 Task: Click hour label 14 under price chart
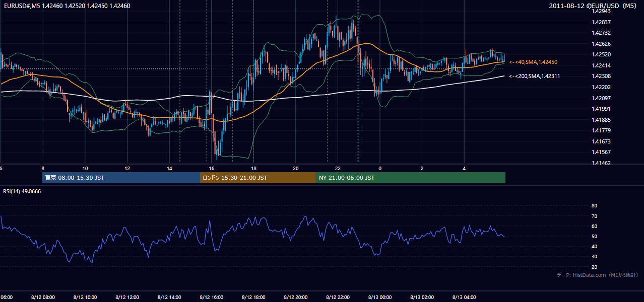pos(169,169)
